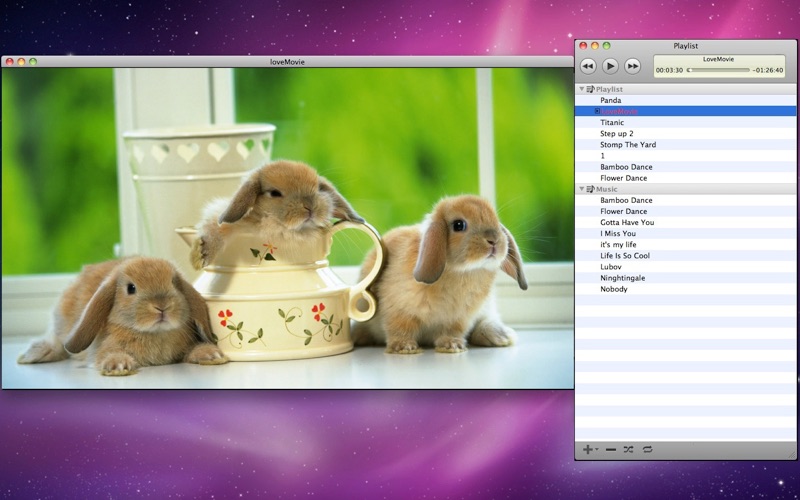This screenshot has width=800, height=500.
Task: Select Gotta Have You track
Action: coord(625,222)
